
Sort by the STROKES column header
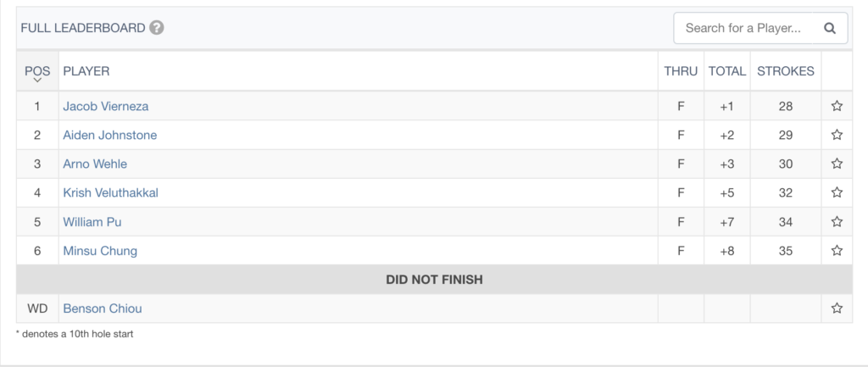pyautogui.click(x=786, y=71)
